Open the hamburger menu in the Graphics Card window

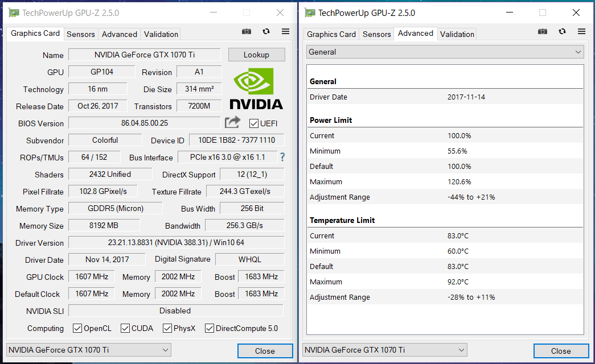[285, 31]
